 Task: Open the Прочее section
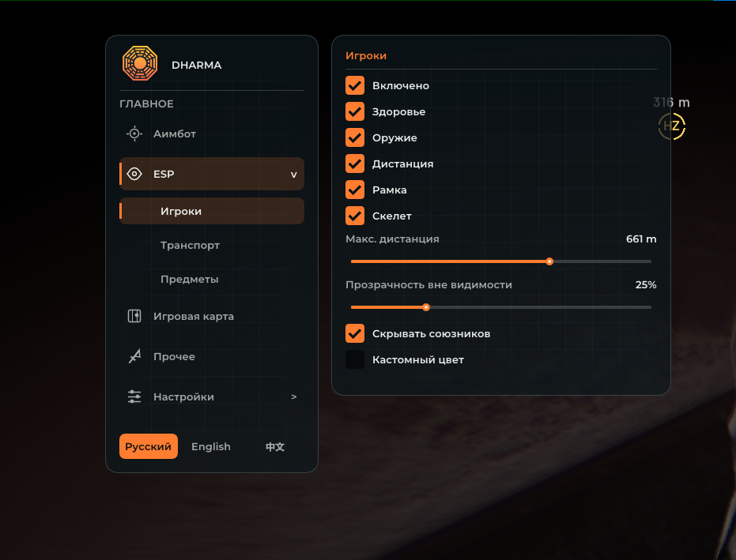(212, 356)
